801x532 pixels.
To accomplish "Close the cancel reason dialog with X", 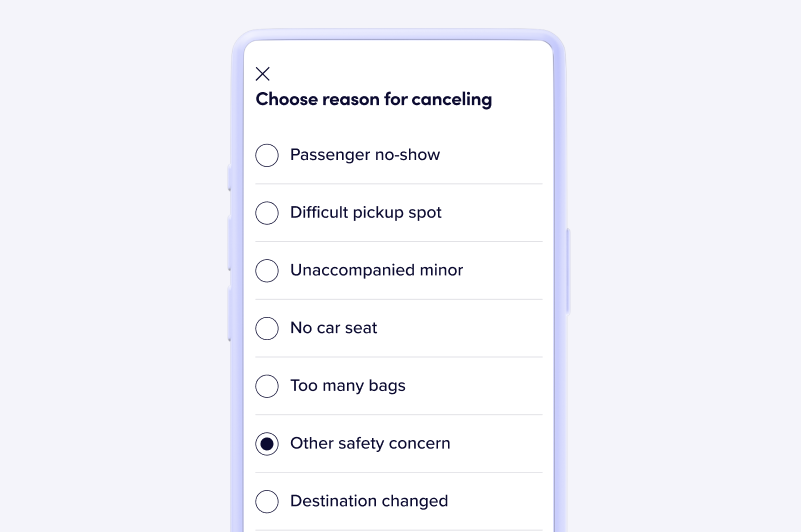I will [263, 74].
